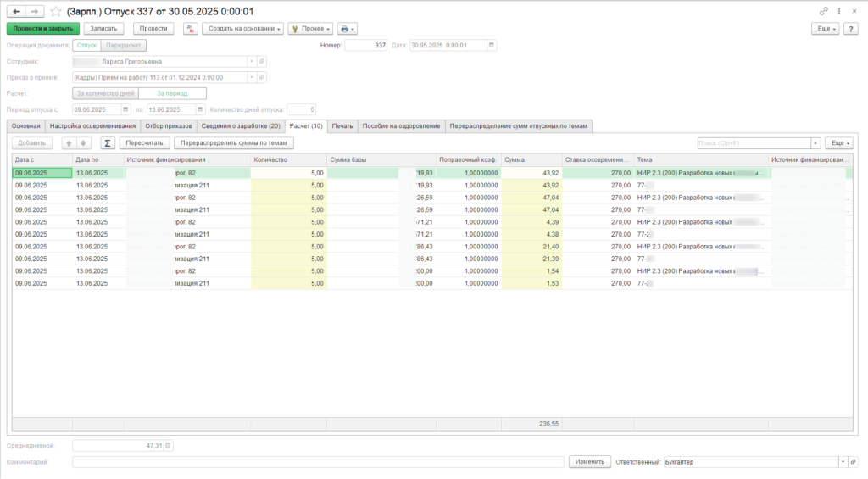This screenshot has width=868, height=479.
Task: Open calculator icon in Среднедневной field
Action: click(x=168, y=445)
